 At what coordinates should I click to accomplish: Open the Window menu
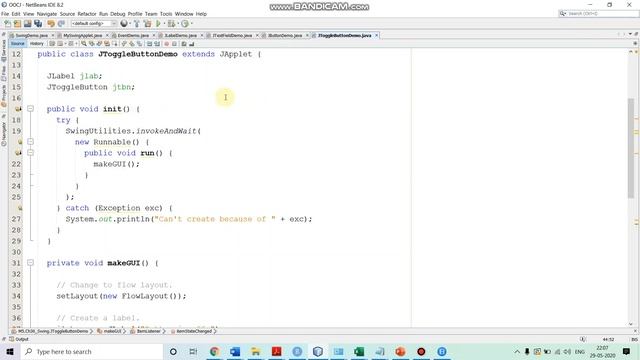click(184, 14)
